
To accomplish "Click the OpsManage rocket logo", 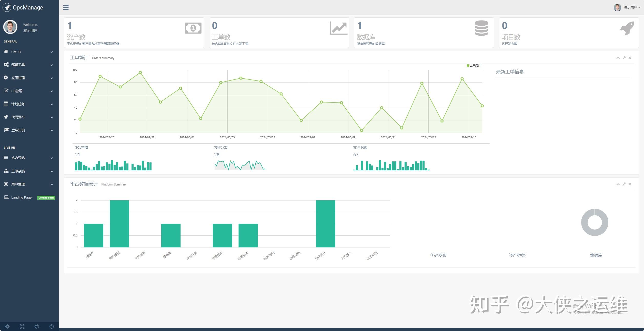I will [7, 7].
